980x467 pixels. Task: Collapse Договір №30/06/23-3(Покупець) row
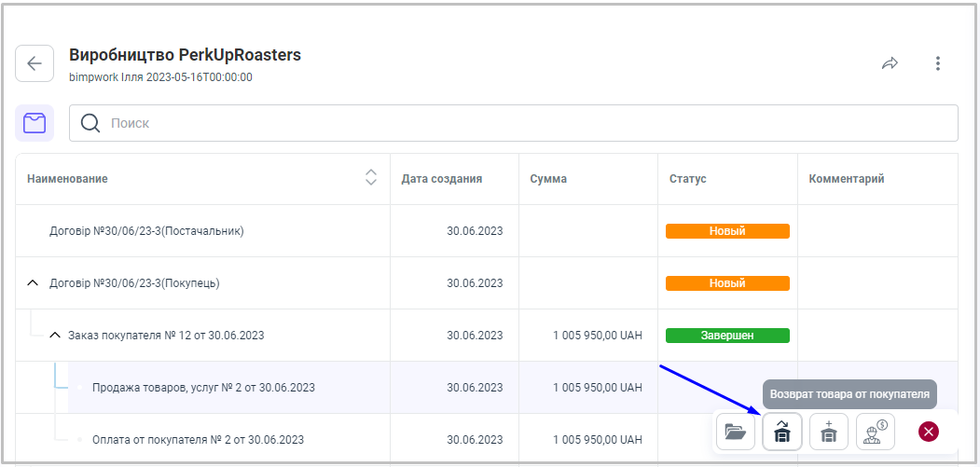(x=34, y=283)
